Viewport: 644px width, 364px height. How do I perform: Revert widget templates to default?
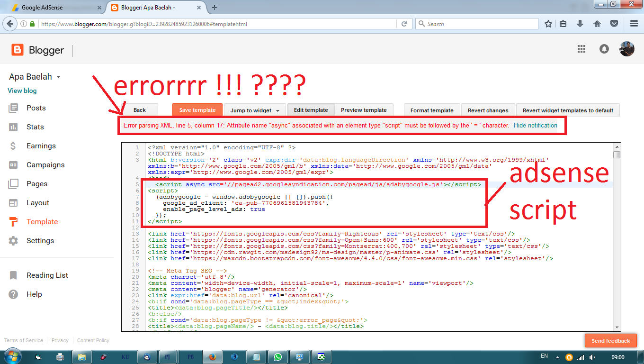click(x=568, y=110)
